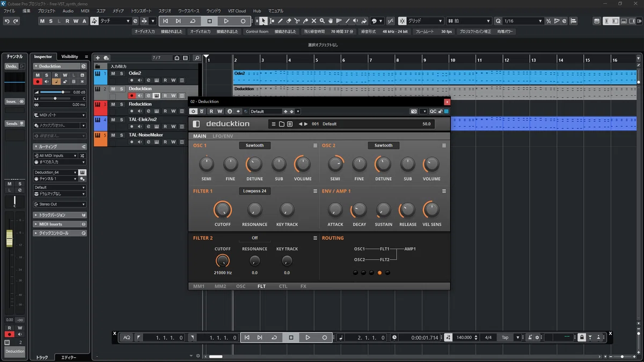Click the MM1 bottom tab
The image size is (644, 362).
pos(199,286)
